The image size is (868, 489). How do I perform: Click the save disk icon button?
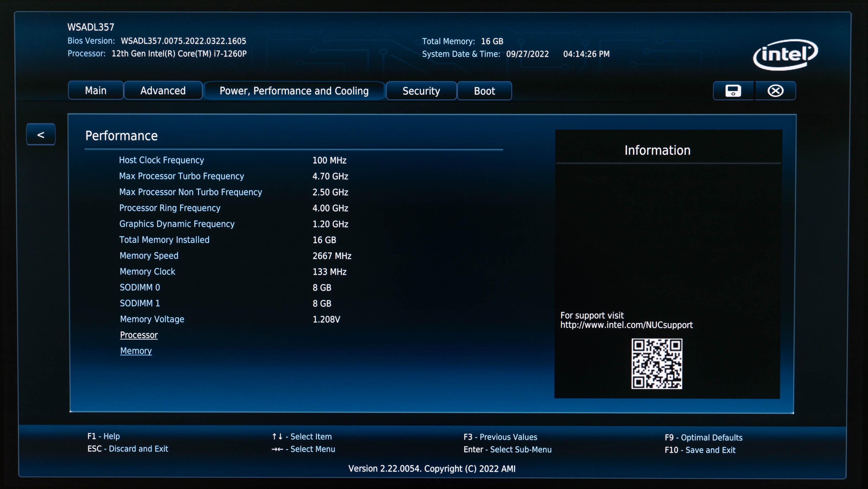(733, 91)
